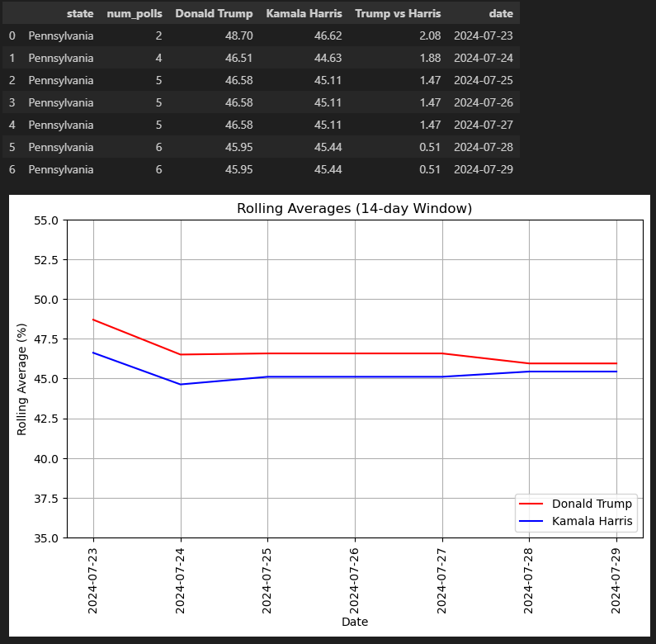
Task: Click x-axis tick label 2024-07-29
Action: (x=616, y=580)
